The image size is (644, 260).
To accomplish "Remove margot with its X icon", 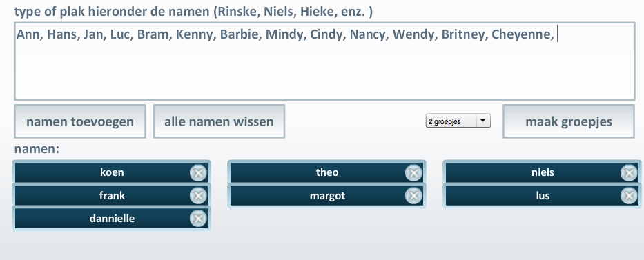I will [413, 196].
